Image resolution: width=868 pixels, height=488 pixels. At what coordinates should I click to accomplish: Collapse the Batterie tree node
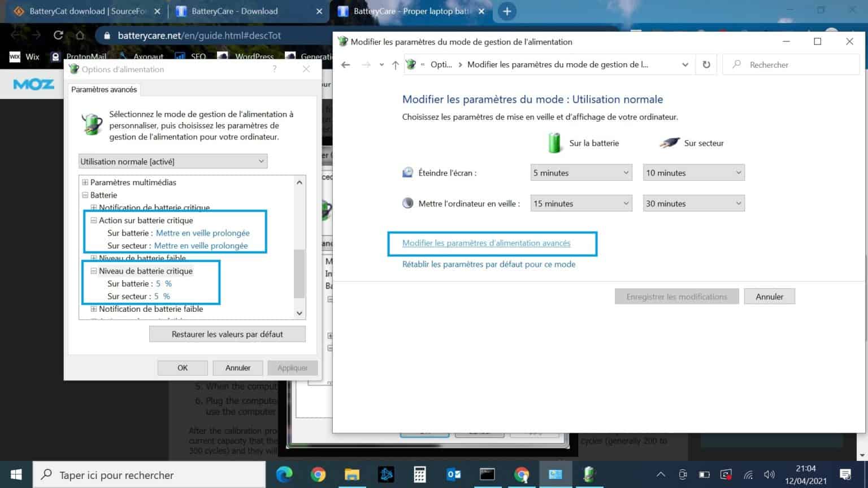click(x=85, y=195)
